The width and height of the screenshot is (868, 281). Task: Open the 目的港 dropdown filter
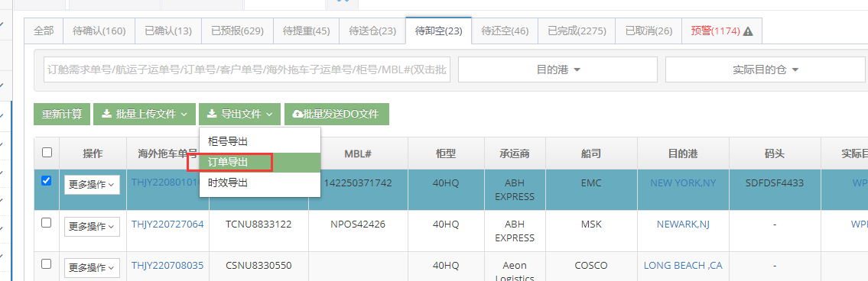558,69
